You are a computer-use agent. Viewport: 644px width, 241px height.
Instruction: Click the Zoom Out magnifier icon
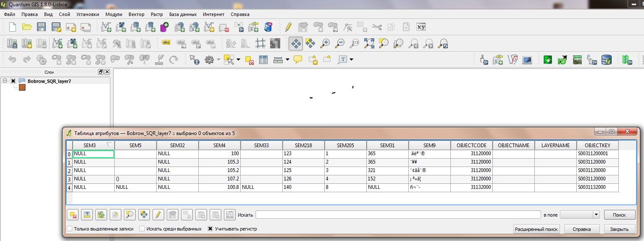click(x=339, y=43)
